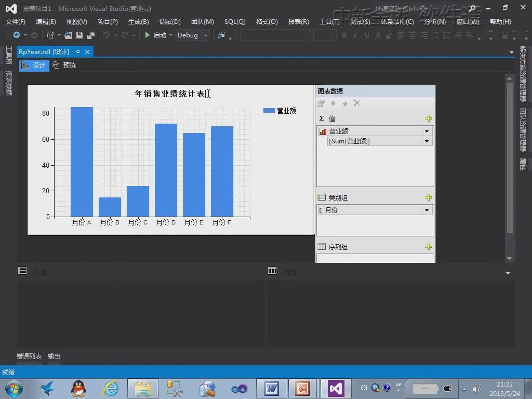The height and width of the screenshot is (399, 532).
Task: Align text right
Action: pos(424,35)
